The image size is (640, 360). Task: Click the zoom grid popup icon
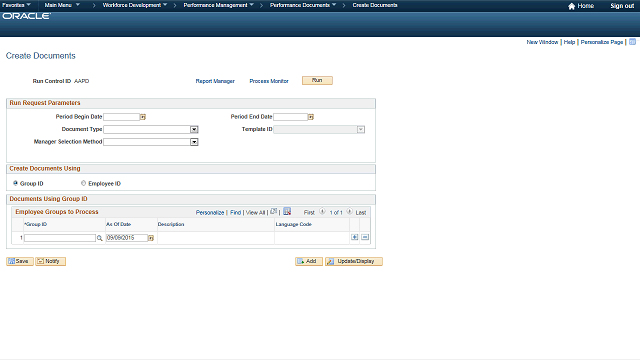point(274,211)
